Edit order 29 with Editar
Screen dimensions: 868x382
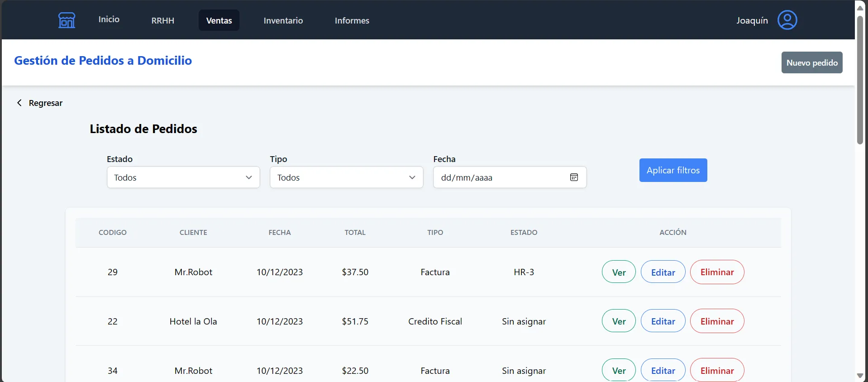coord(663,272)
